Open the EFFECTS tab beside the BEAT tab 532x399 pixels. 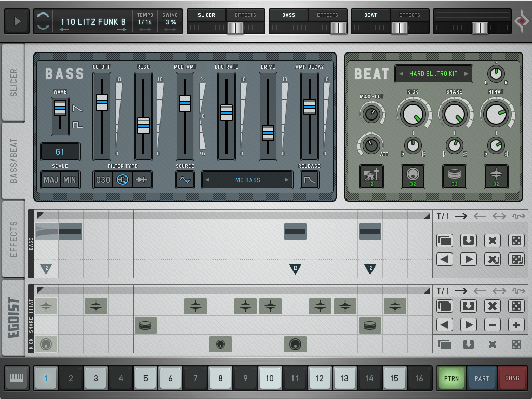(409, 15)
